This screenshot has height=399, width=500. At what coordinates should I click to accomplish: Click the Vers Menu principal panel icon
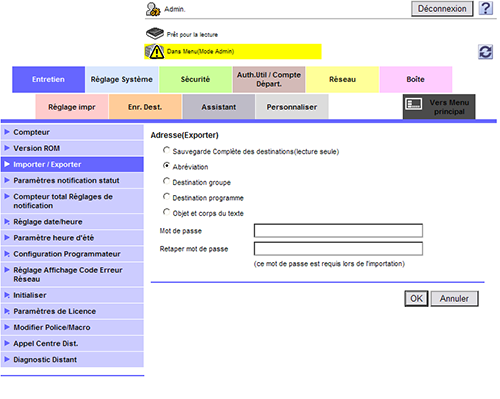coord(414,104)
